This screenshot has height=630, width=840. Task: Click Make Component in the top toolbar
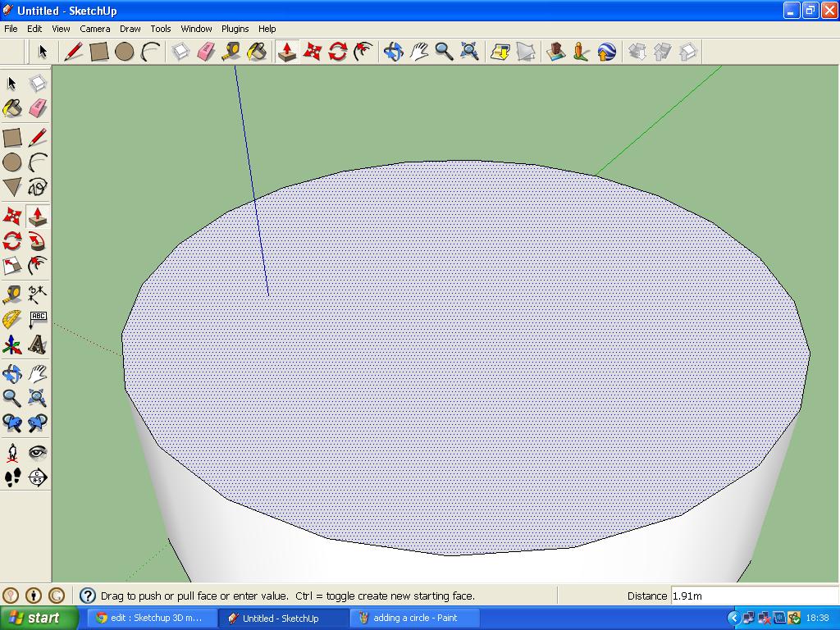coord(180,52)
